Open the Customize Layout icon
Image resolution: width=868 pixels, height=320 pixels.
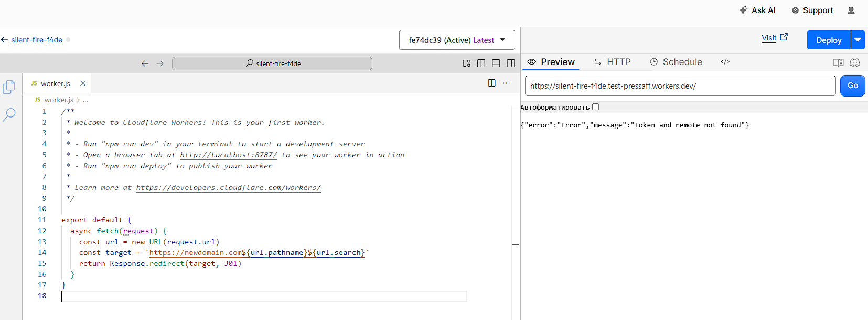[x=467, y=63]
